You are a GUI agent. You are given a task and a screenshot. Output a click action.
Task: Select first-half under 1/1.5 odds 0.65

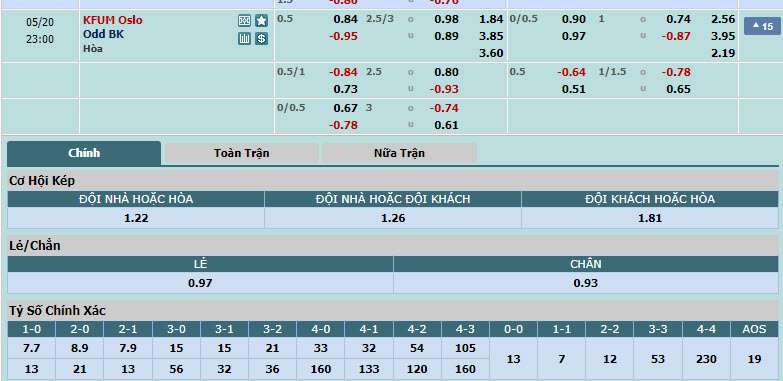(678, 89)
